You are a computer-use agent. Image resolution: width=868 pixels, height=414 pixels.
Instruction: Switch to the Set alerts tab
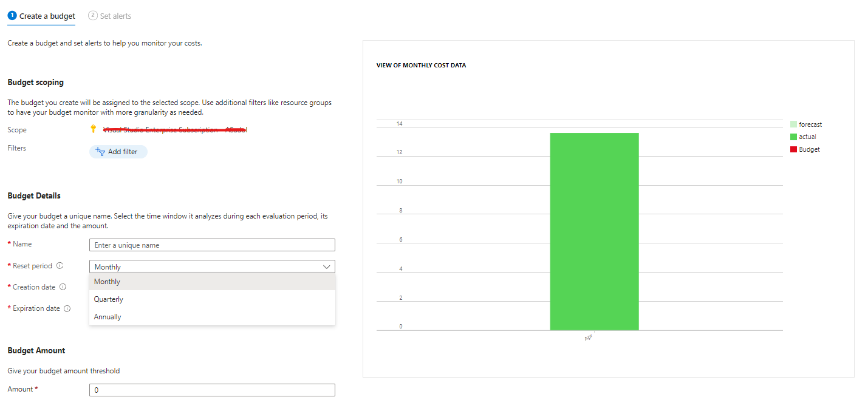click(110, 16)
